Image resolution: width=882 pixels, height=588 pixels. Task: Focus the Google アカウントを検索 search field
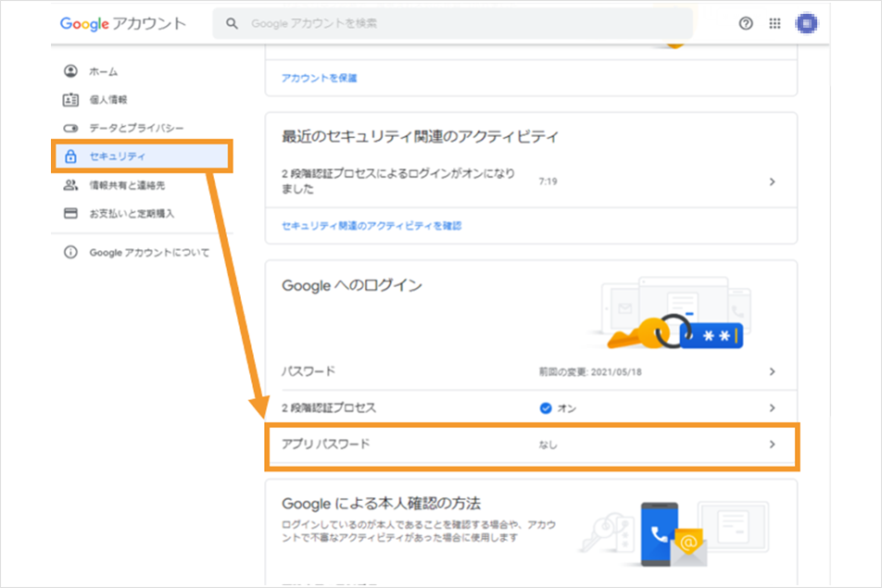click(453, 23)
